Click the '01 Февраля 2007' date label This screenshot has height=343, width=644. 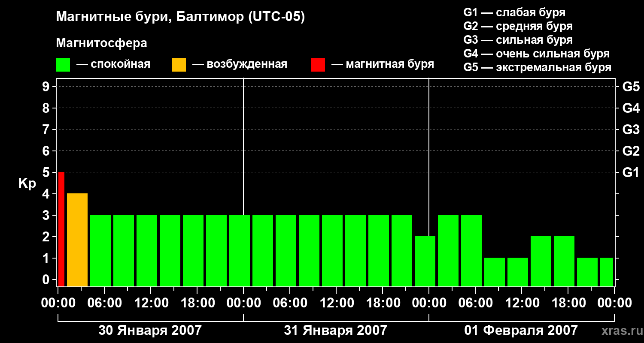[x=521, y=331]
